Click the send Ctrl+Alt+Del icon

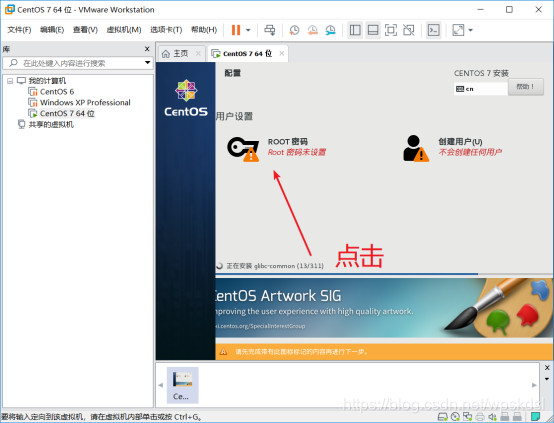(270, 30)
